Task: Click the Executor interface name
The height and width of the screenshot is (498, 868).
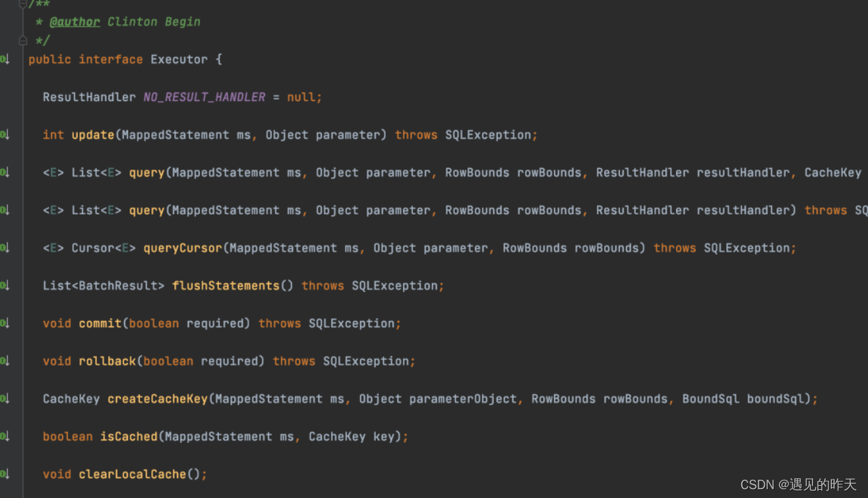Action: point(179,60)
